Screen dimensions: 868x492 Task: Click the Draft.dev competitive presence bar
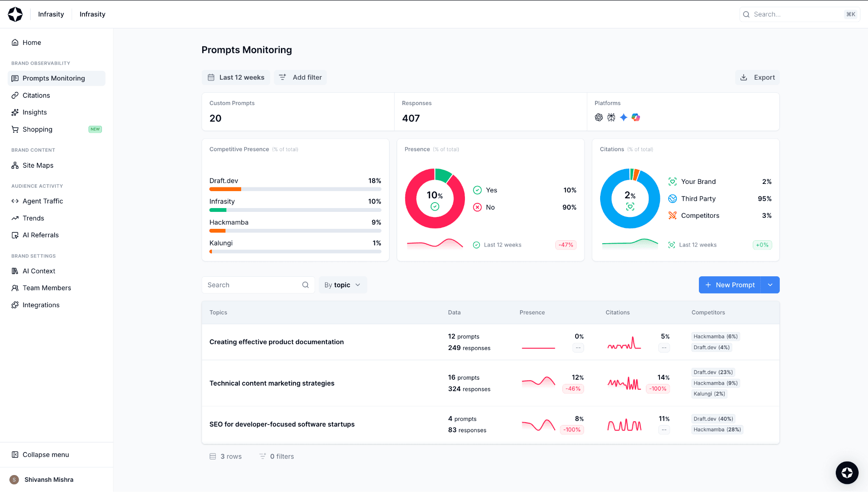coord(295,189)
